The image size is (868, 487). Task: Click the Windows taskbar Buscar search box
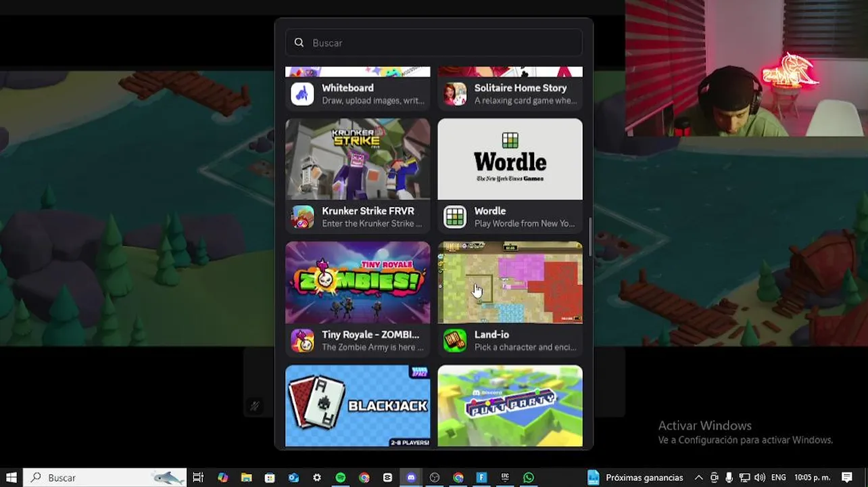tap(106, 478)
